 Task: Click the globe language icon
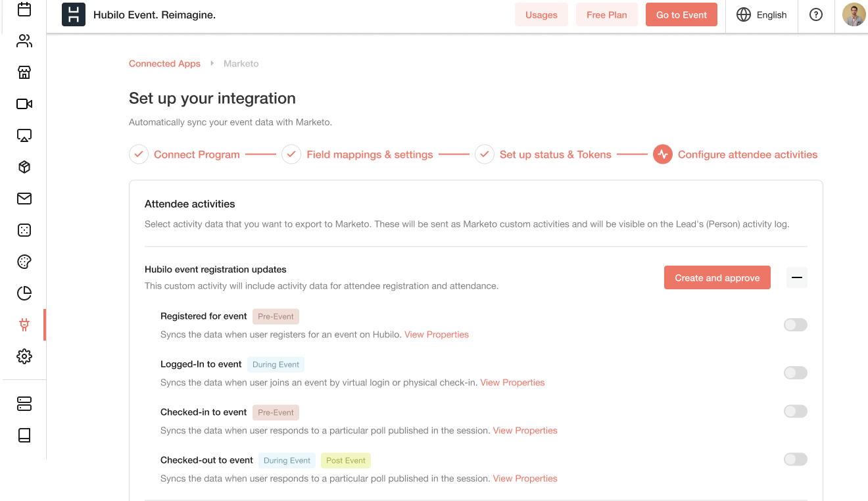tap(744, 14)
